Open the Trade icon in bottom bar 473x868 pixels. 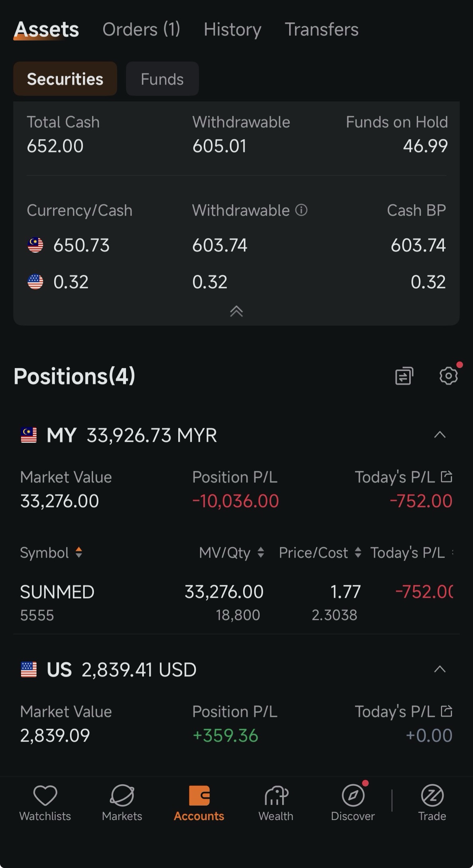coord(432,795)
